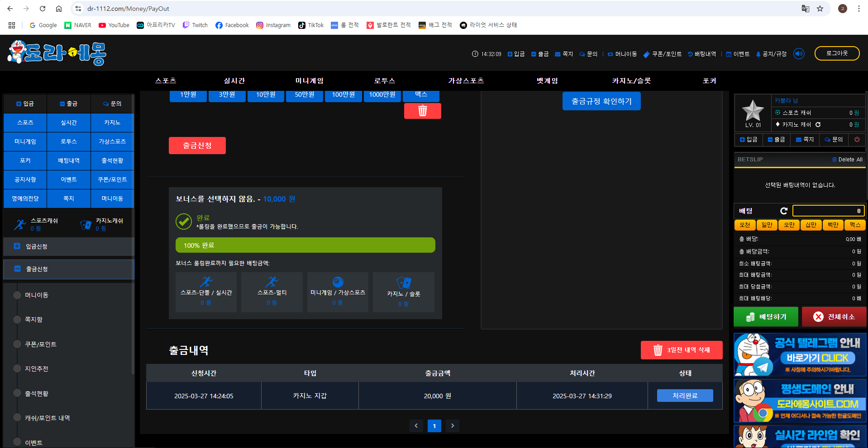Open the 미니게임 main menu tab
868x448 pixels.
pyautogui.click(x=310, y=80)
